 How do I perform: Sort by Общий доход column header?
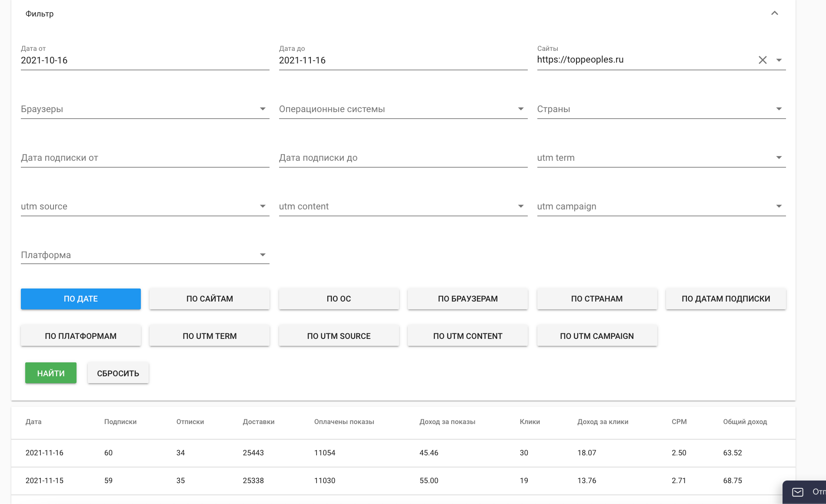745,422
